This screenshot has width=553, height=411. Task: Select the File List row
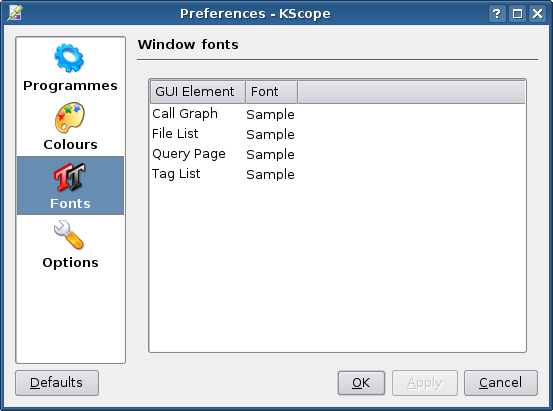(x=338, y=134)
